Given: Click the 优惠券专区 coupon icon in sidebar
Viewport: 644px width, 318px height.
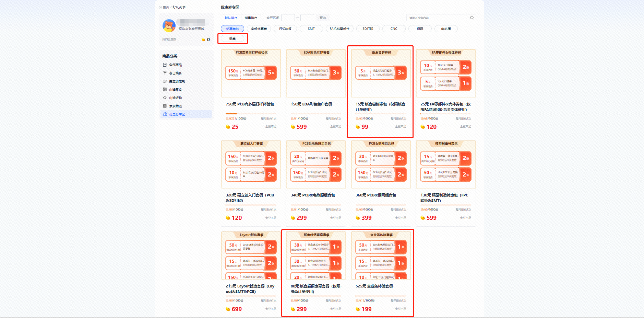Looking at the screenshot, I should coord(165,114).
